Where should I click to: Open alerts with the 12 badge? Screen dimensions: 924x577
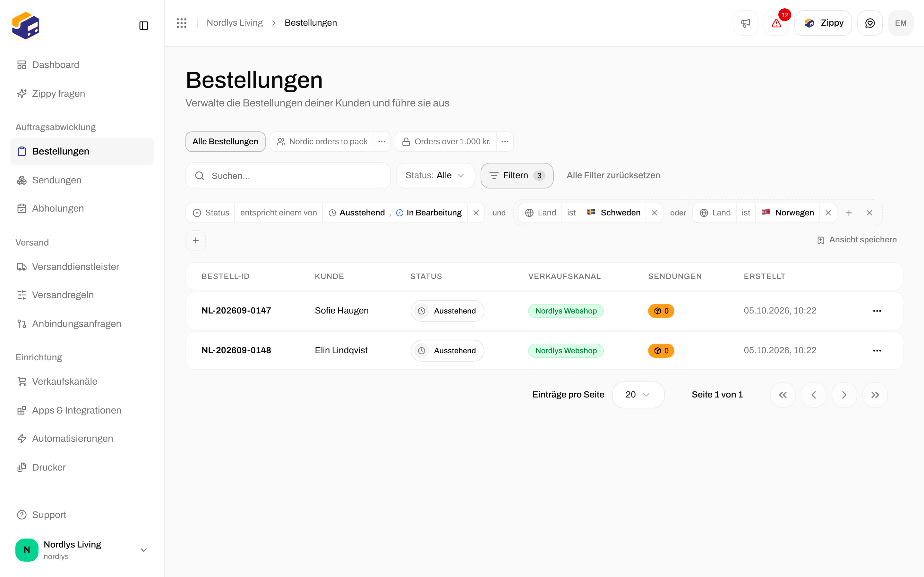click(776, 23)
